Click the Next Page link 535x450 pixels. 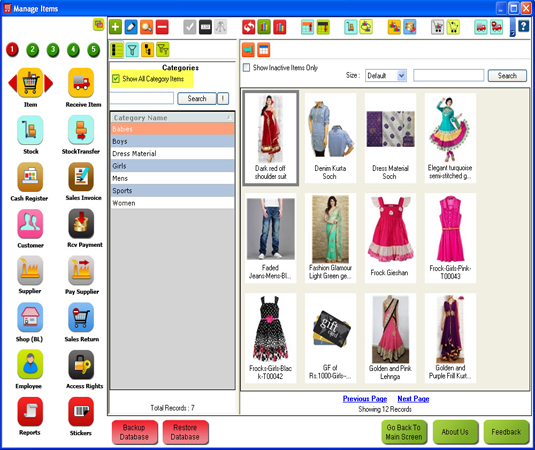coord(413,399)
